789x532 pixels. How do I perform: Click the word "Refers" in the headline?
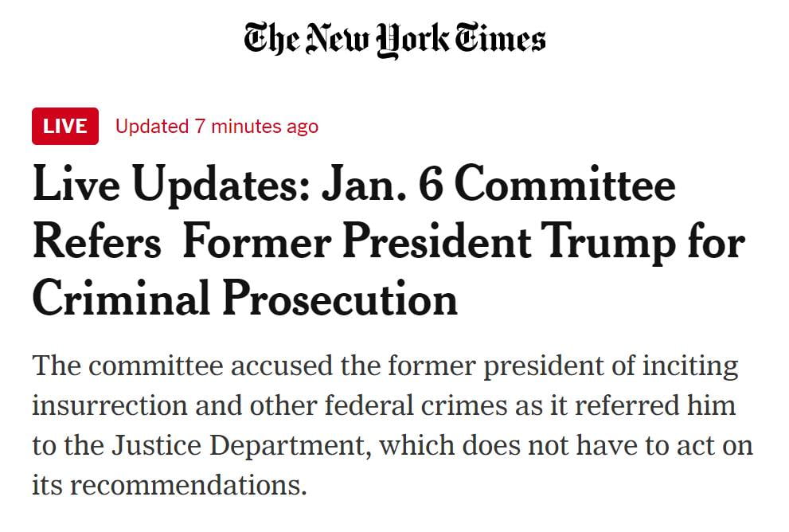pyautogui.click(x=96, y=242)
